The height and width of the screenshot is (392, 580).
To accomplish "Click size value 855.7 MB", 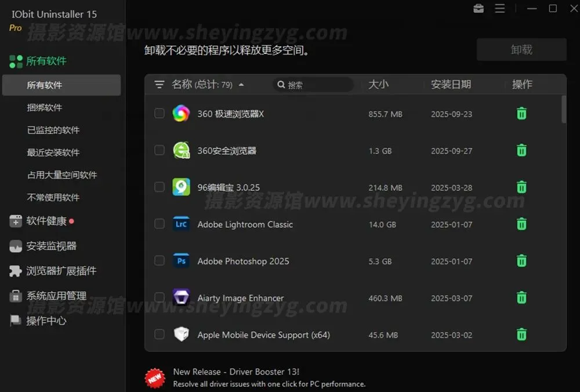I will [x=385, y=114].
